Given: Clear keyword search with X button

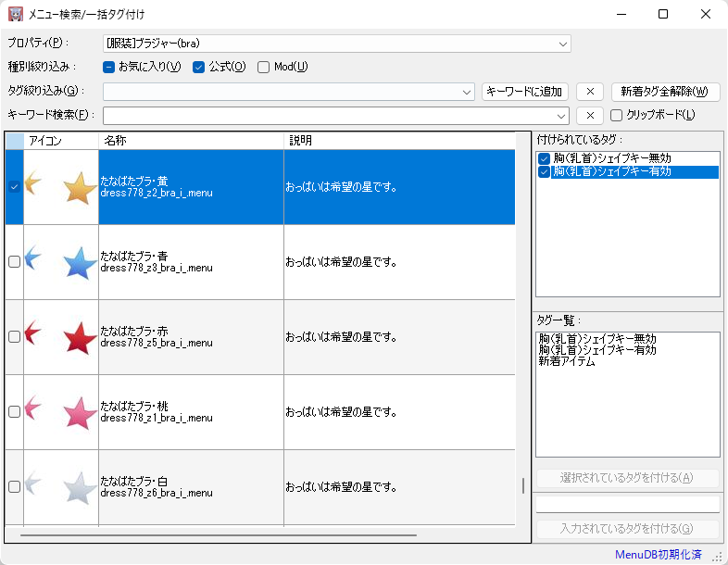Looking at the screenshot, I should [x=590, y=116].
